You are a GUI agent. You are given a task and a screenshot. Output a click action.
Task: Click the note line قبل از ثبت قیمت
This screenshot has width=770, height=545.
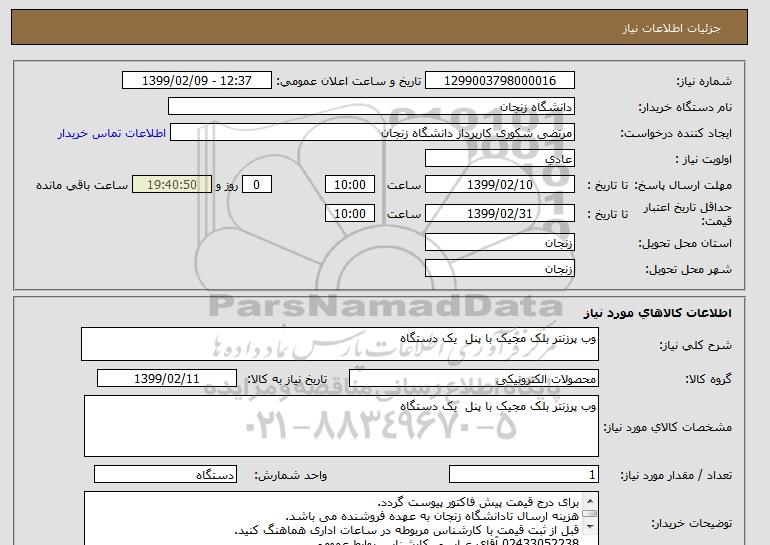tap(407, 530)
